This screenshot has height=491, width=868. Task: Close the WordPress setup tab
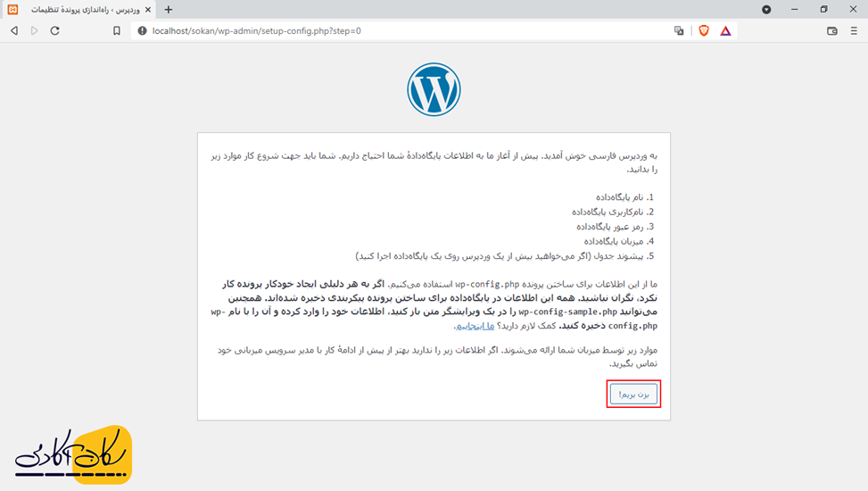148,10
